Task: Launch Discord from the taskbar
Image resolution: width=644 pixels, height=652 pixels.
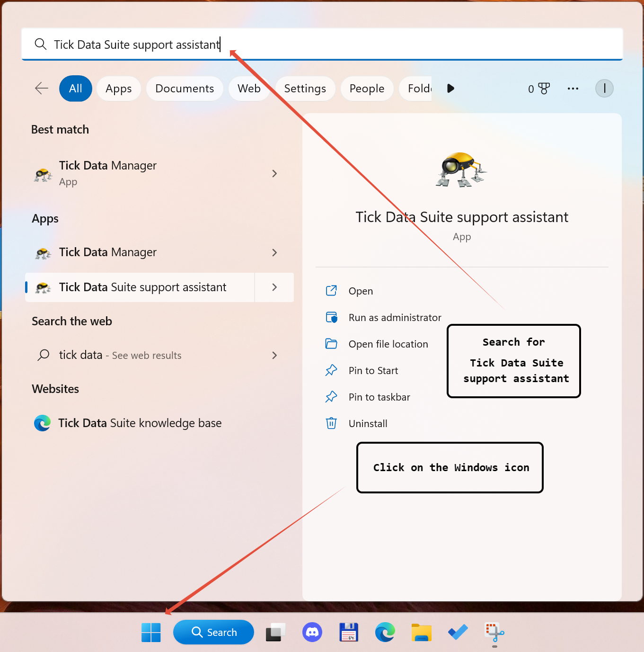Action: pos(312,632)
